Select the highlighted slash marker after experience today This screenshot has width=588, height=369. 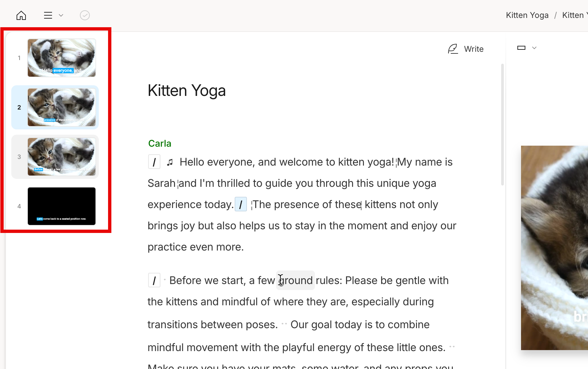point(241,204)
